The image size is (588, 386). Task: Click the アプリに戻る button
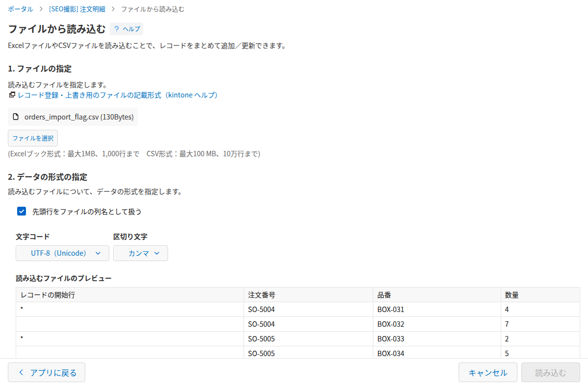pos(47,372)
